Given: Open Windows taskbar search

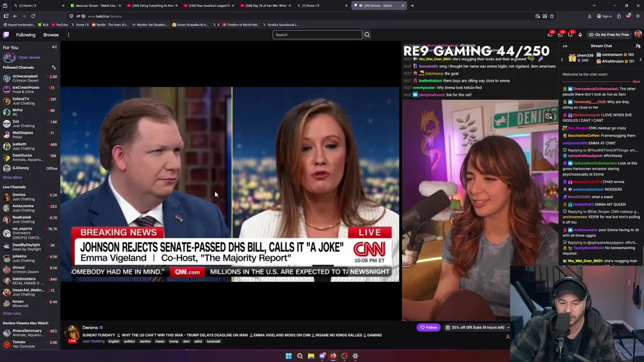Looking at the screenshot, I should pyautogui.click(x=300, y=356).
